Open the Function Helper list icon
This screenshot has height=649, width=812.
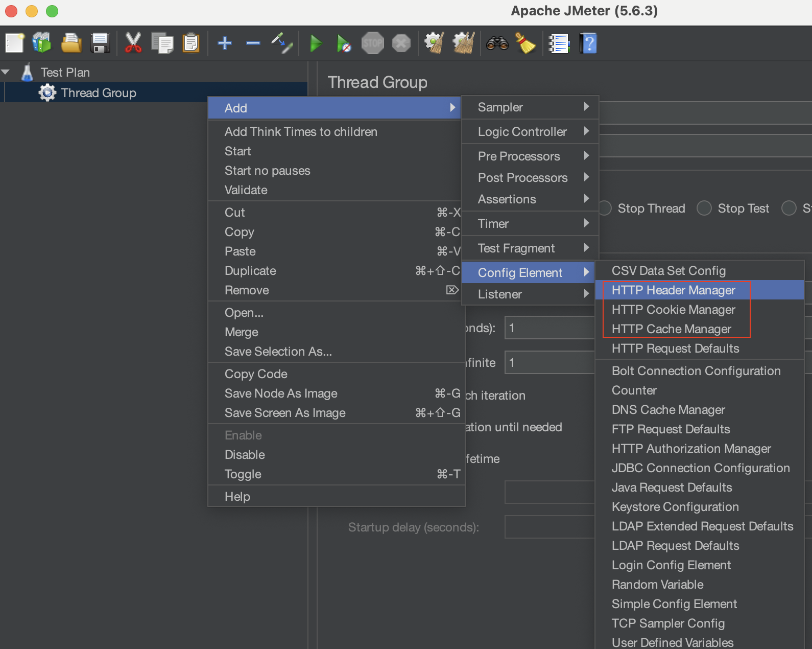pos(559,43)
